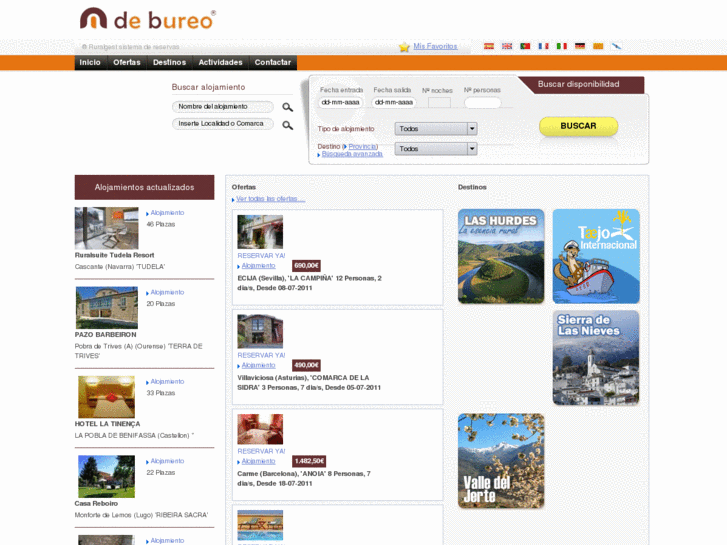Click the Inserte Localidad o Comarca field
Viewport: 727px width, 545px height.
pos(223,124)
